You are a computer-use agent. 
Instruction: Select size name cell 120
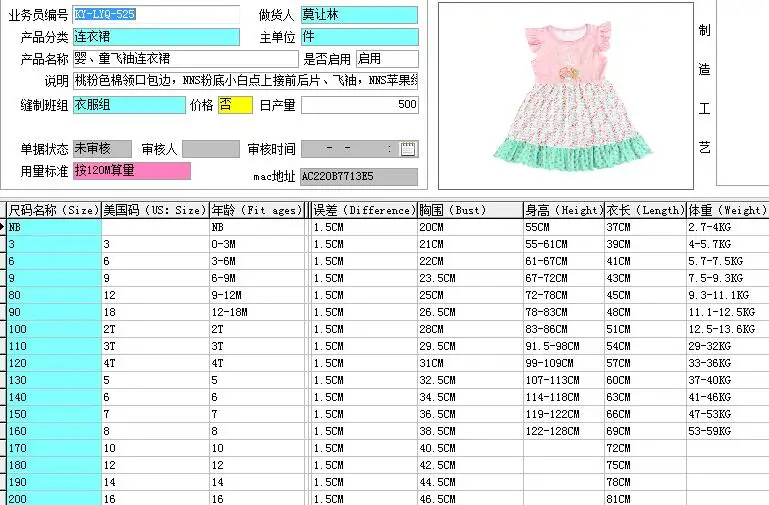54,363
